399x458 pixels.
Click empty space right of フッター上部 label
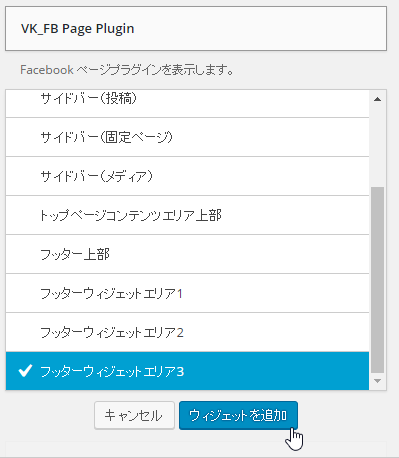238,254
